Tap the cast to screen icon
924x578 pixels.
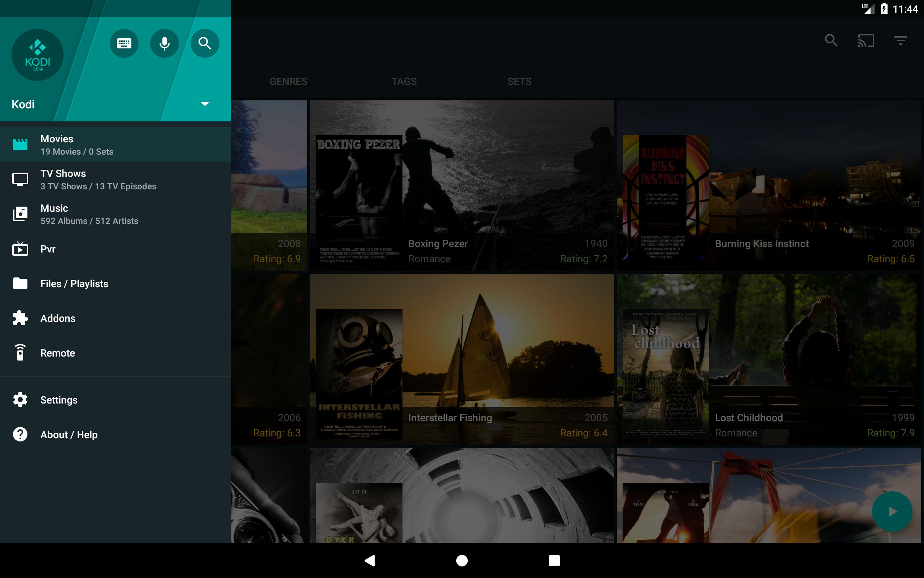(866, 40)
